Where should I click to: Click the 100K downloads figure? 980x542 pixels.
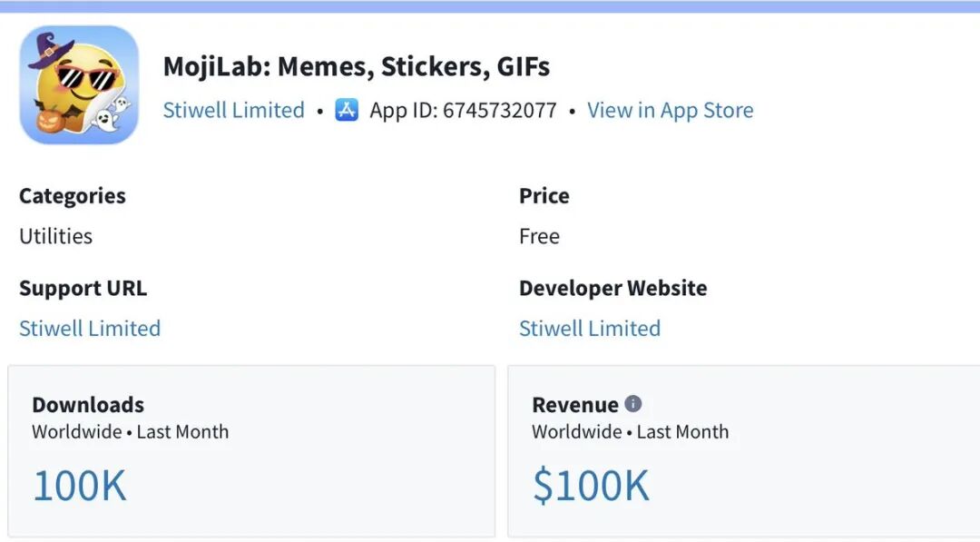pos(80,486)
